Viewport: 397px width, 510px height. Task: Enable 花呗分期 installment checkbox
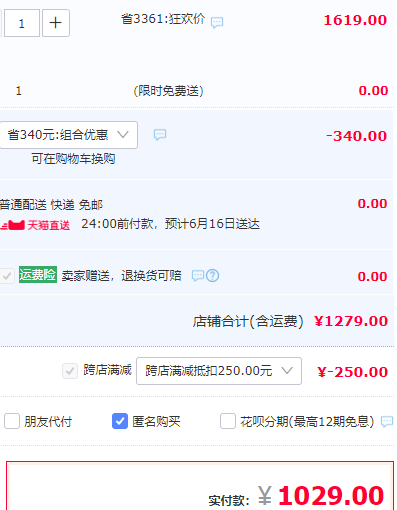[228, 421]
